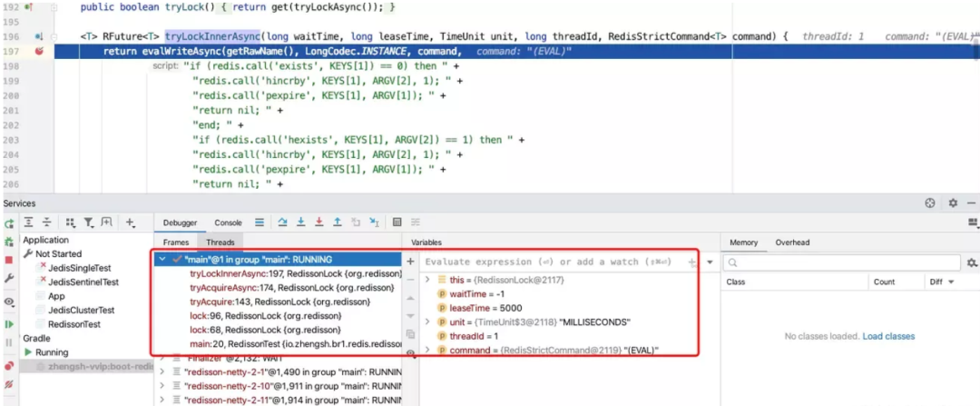The image size is (980, 406).
Task: Open the debugger Layout Settings icon
Action: click(x=972, y=223)
